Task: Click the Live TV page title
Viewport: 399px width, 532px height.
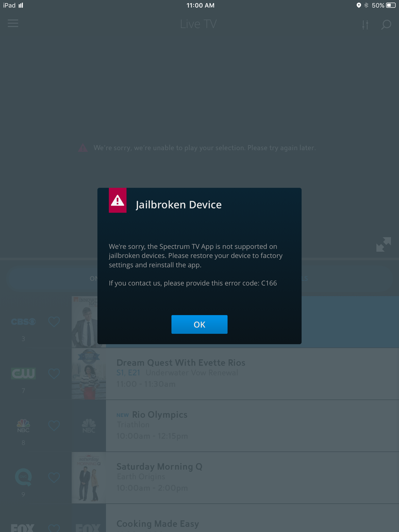Action: (198, 24)
